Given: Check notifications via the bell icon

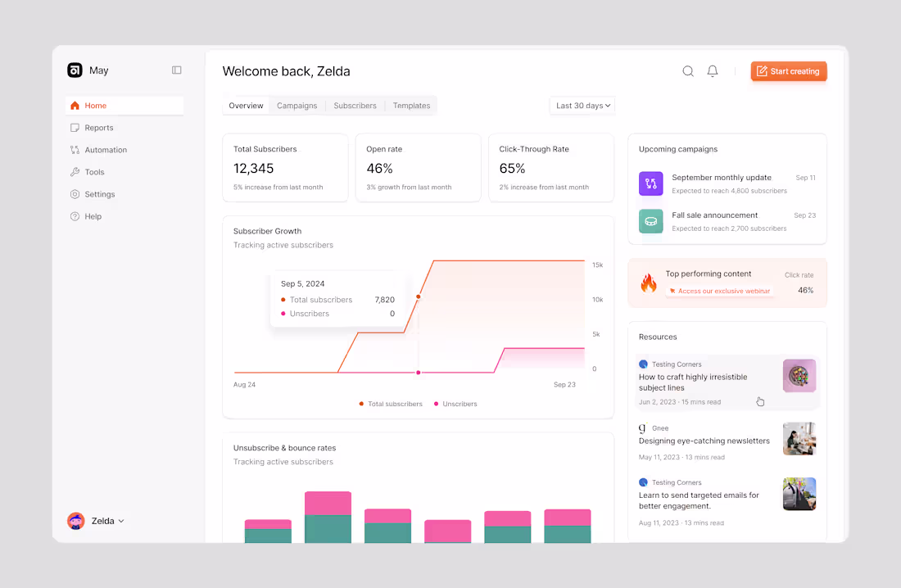Looking at the screenshot, I should pos(712,70).
